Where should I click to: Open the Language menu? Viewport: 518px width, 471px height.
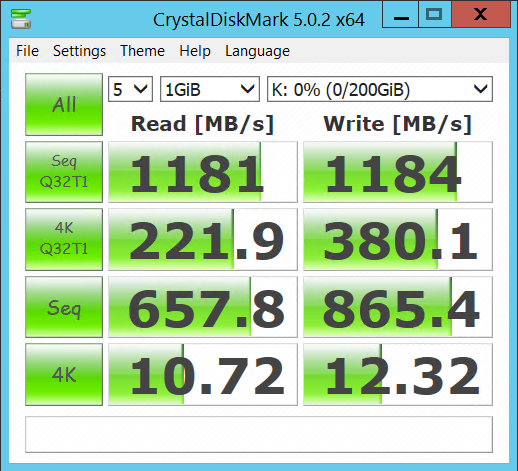(x=257, y=51)
